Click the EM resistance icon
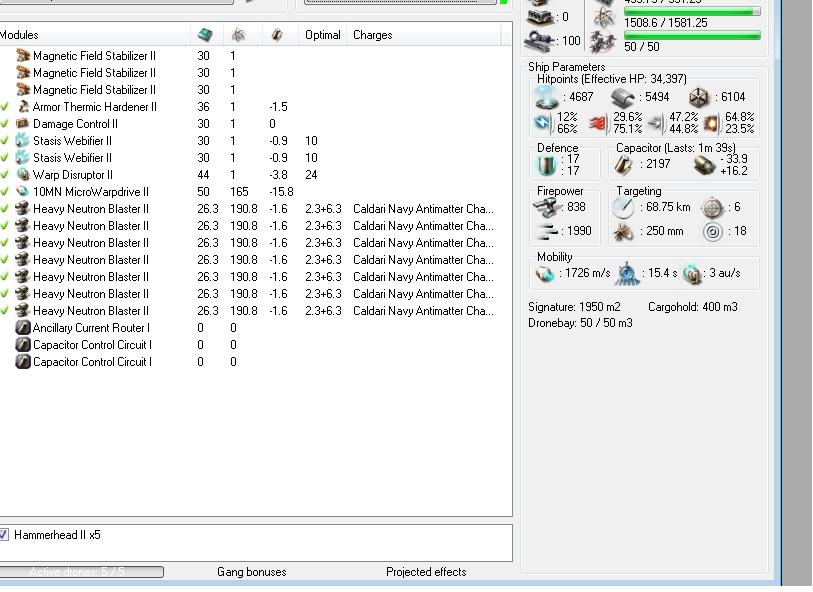 coord(542,123)
